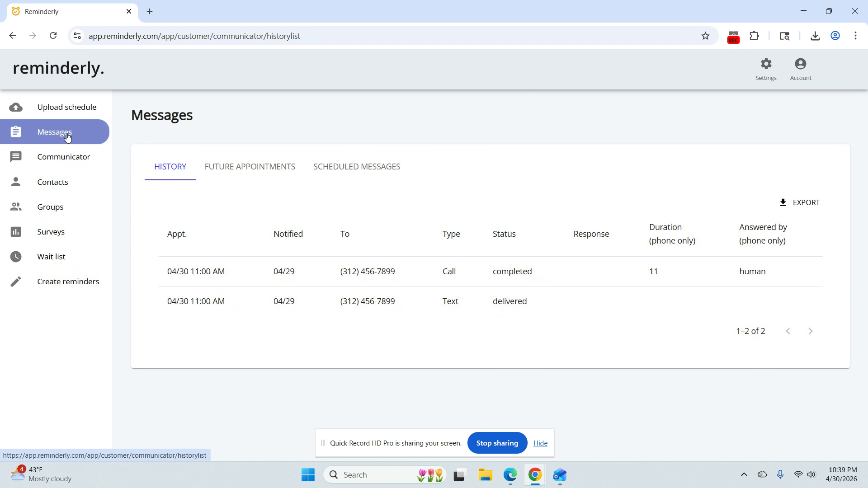The width and height of the screenshot is (868, 488).
Task: Click the Messages clipboard icon
Action: pos(16,132)
